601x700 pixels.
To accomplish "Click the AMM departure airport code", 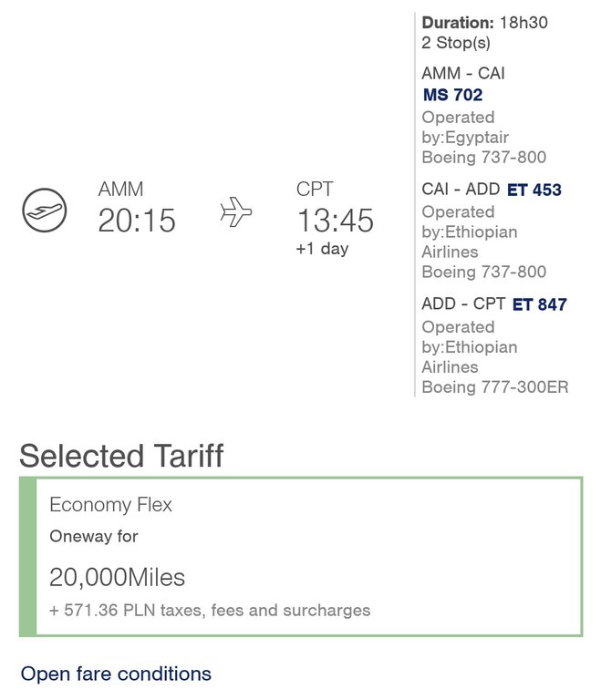I will click(x=120, y=189).
